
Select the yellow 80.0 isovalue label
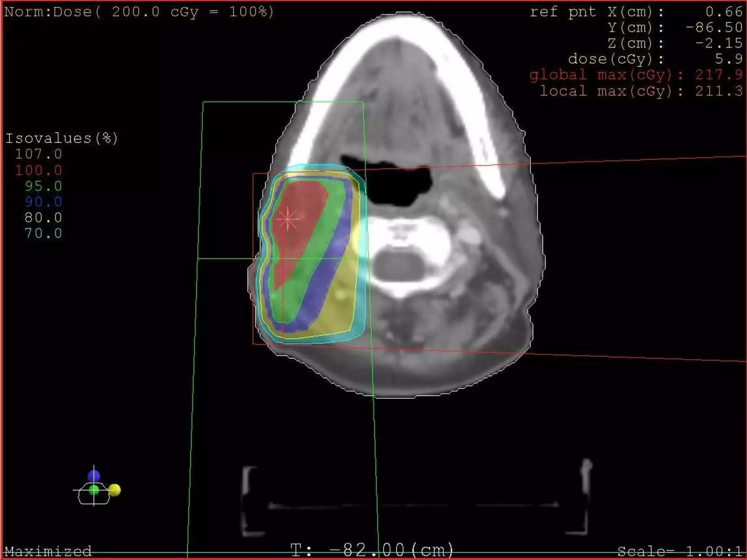coord(43,218)
